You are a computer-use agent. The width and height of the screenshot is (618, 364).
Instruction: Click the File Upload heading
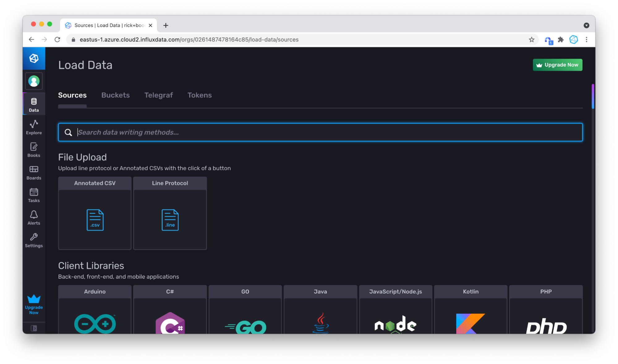(82, 157)
